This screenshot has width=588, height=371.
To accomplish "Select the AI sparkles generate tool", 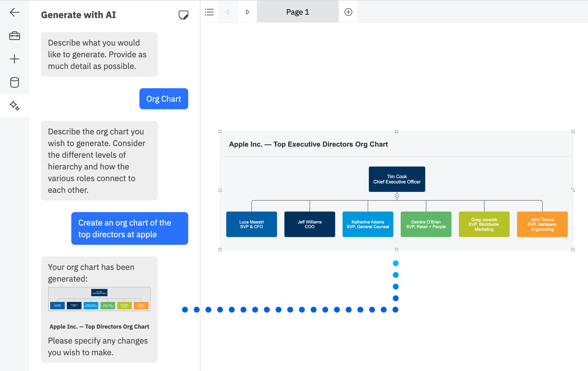I will (x=14, y=106).
